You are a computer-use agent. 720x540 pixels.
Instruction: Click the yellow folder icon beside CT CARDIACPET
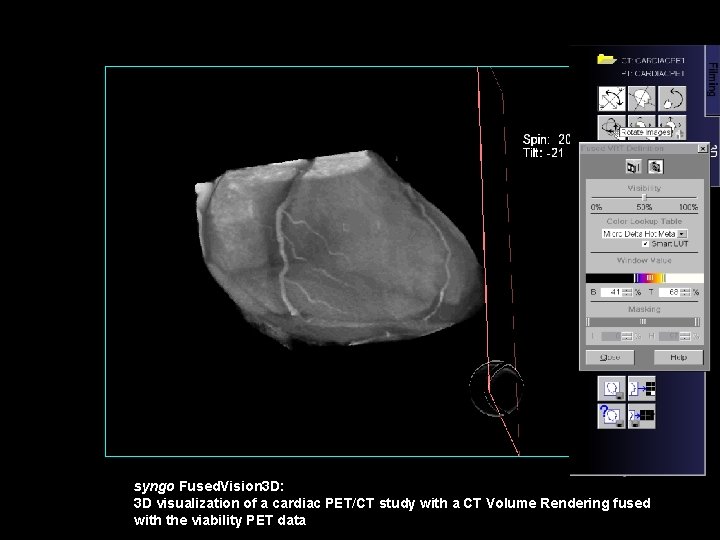coord(606,59)
